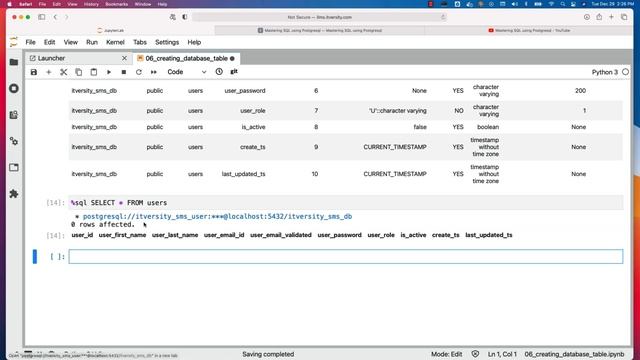Click the is_active column name row cell
This screenshot has width=640, height=360.
(253, 127)
